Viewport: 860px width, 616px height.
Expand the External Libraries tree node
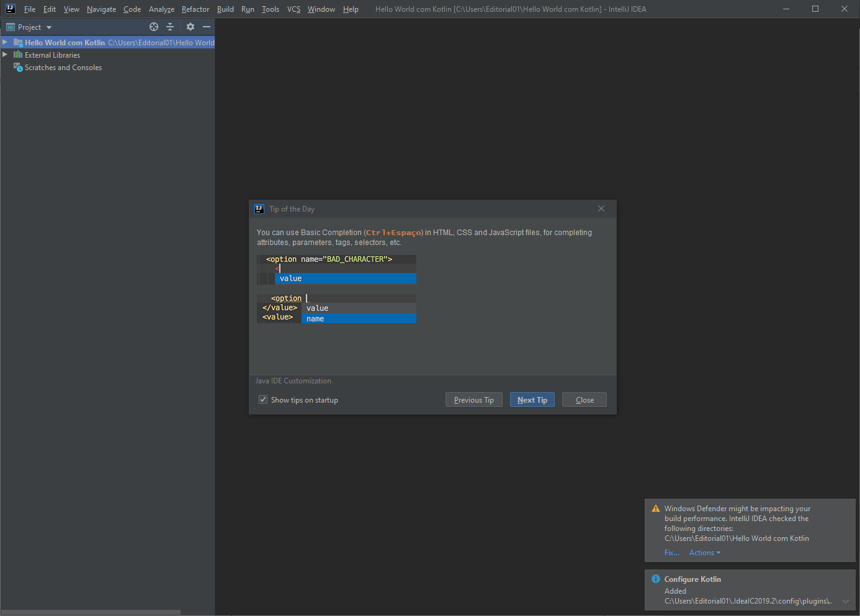click(x=5, y=55)
